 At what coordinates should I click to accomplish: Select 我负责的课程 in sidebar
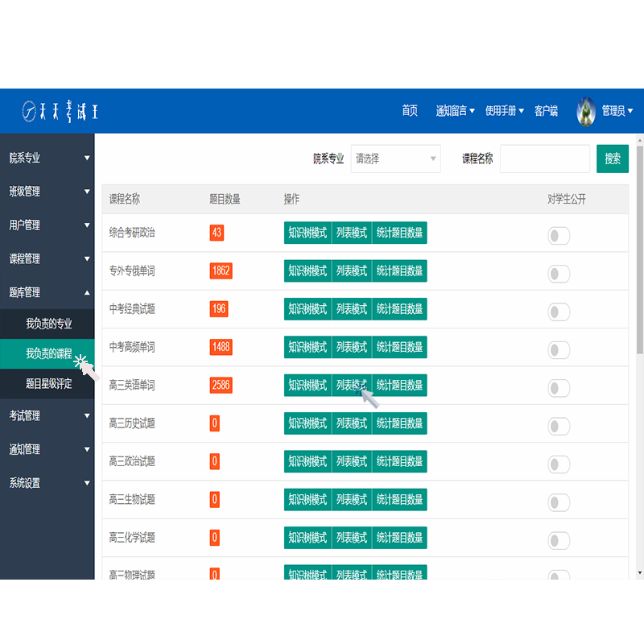point(47,353)
